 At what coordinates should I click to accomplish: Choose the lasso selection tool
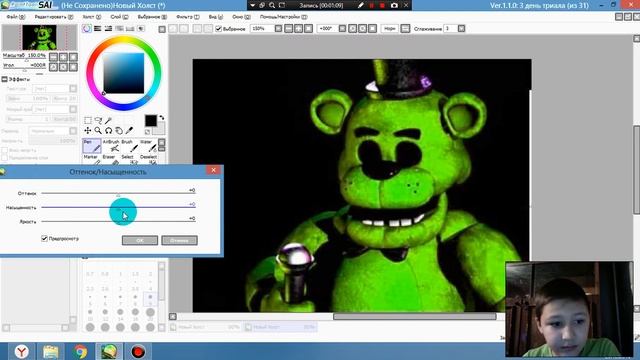coord(98,120)
